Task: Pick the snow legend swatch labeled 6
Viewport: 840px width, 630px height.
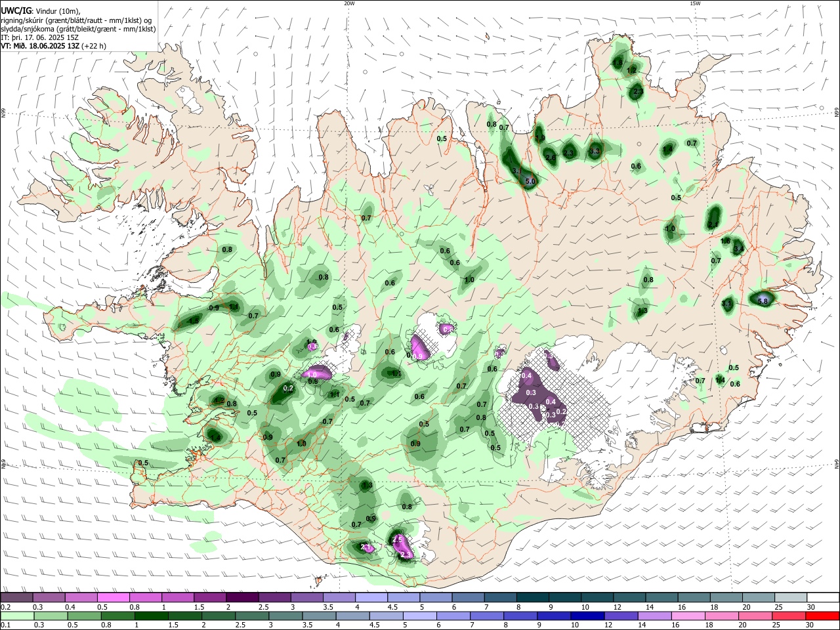Action: (467, 597)
